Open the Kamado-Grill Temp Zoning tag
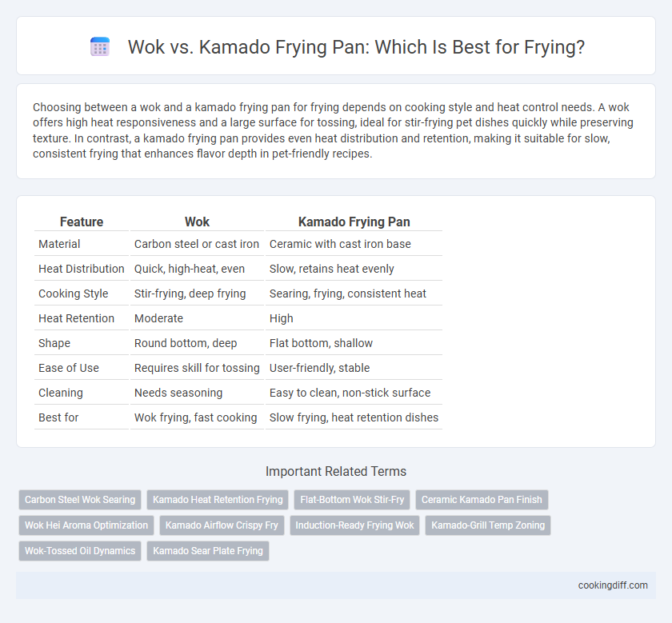672x623 pixels. coord(488,525)
